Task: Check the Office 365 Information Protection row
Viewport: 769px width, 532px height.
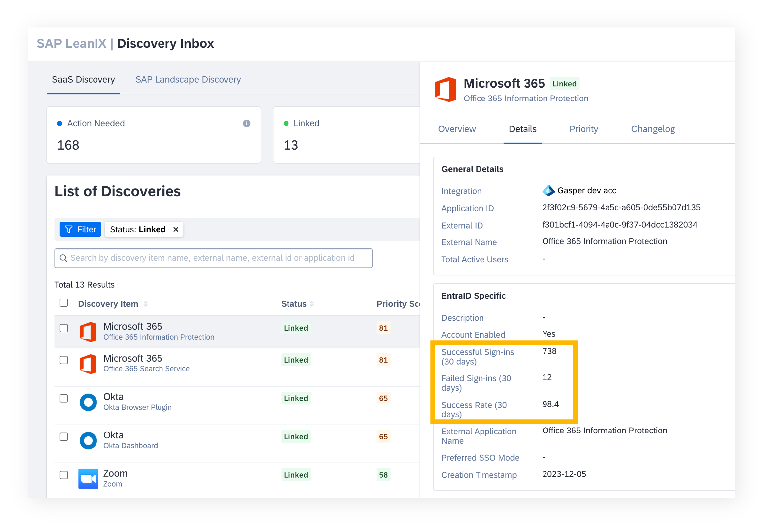Action: 64,328
